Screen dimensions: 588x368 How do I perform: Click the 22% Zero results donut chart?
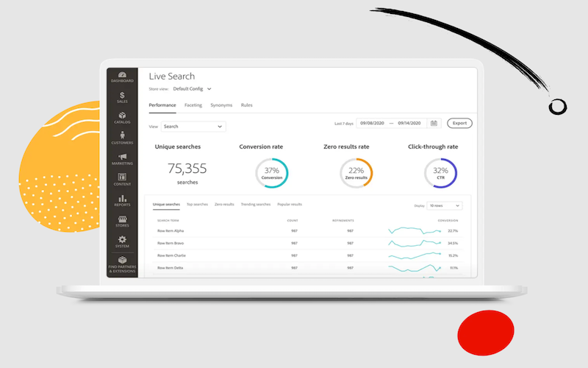356,173
